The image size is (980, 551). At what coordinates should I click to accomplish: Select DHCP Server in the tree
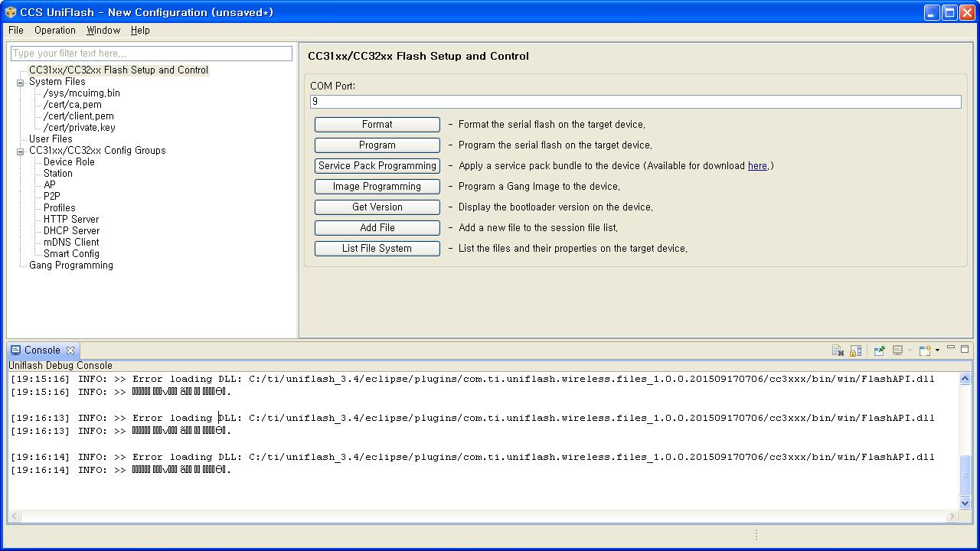pyautogui.click(x=71, y=231)
